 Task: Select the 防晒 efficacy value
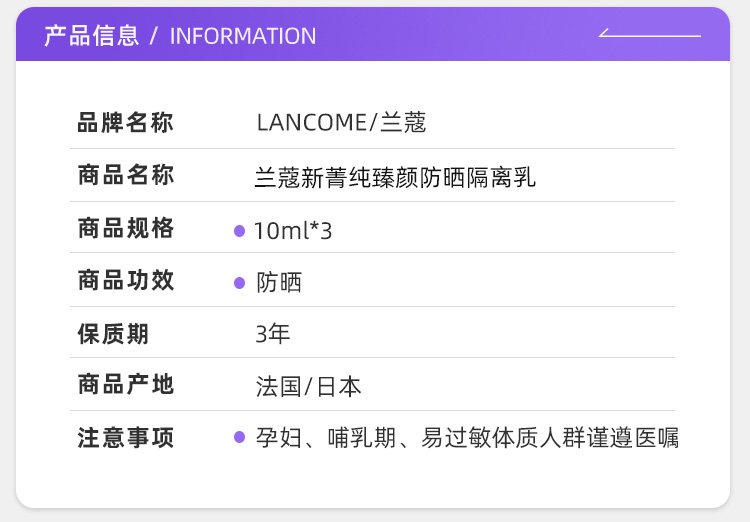coord(279,283)
